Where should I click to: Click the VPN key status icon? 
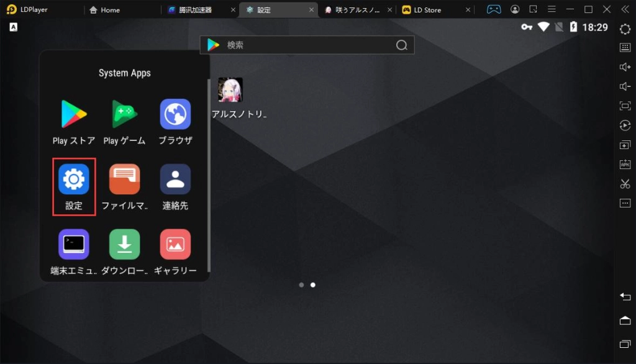[x=527, y=27]
